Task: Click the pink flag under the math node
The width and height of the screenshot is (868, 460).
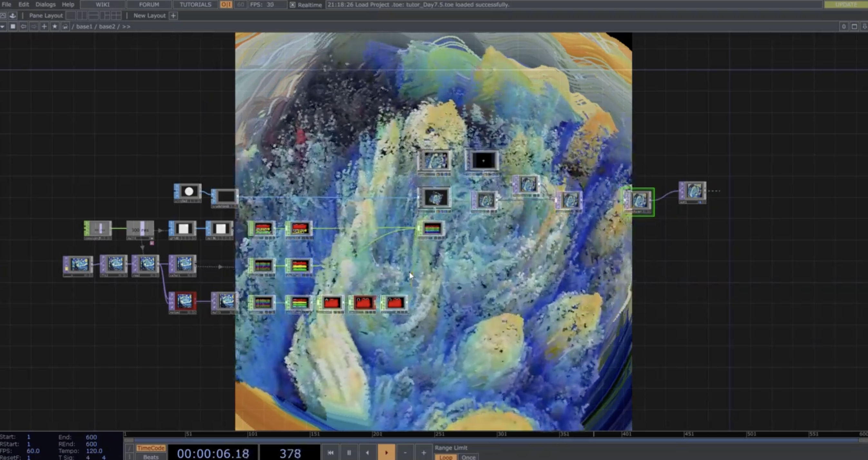Action: pyautogui.click(x=152, y=243)
